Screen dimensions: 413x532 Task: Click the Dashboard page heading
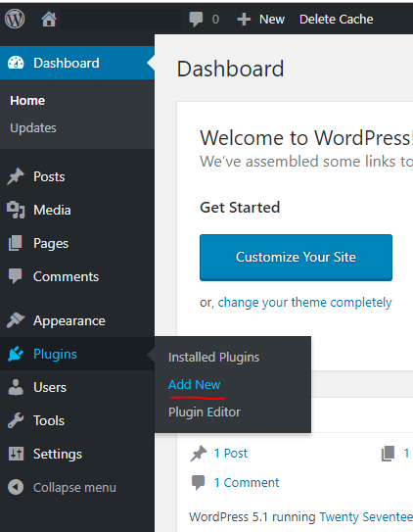pos(230,69)
